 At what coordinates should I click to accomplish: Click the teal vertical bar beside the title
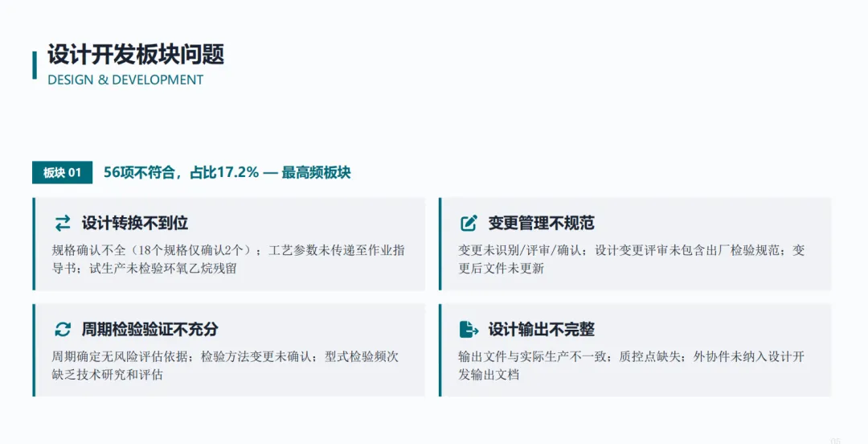click(35, 65)
